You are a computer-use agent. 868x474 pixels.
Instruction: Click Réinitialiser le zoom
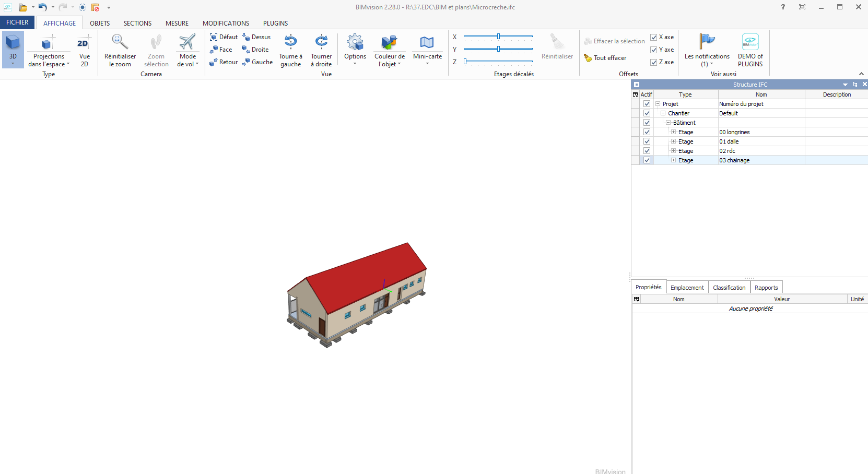point(120,50)
